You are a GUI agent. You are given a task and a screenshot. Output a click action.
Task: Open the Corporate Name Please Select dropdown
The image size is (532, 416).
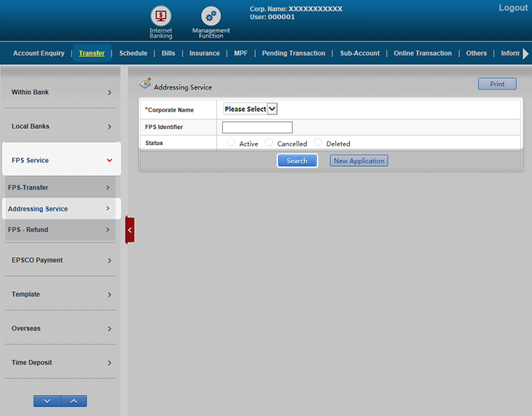(x=251, y=109)
